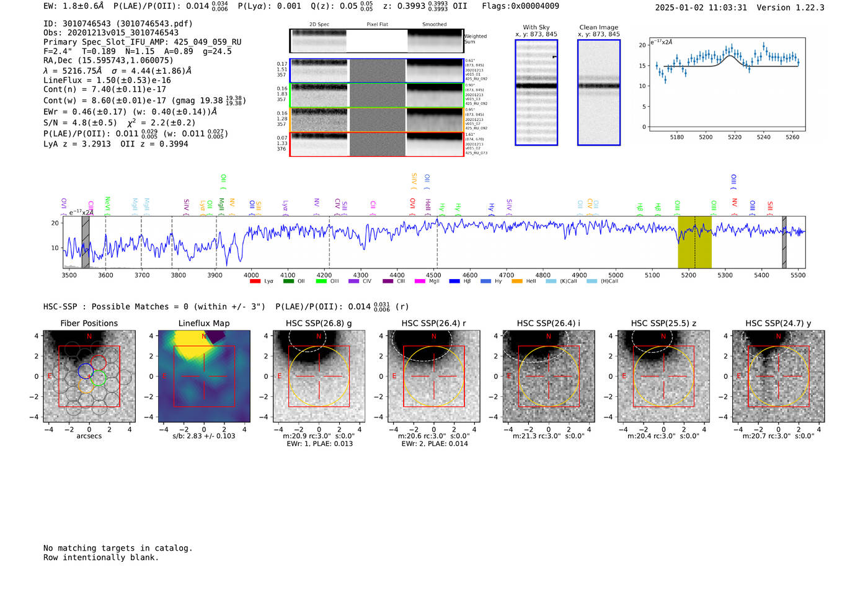Select the Fiber Positions image panel
This screenshot has height=591, width=868.
click(x=89, y=376)
